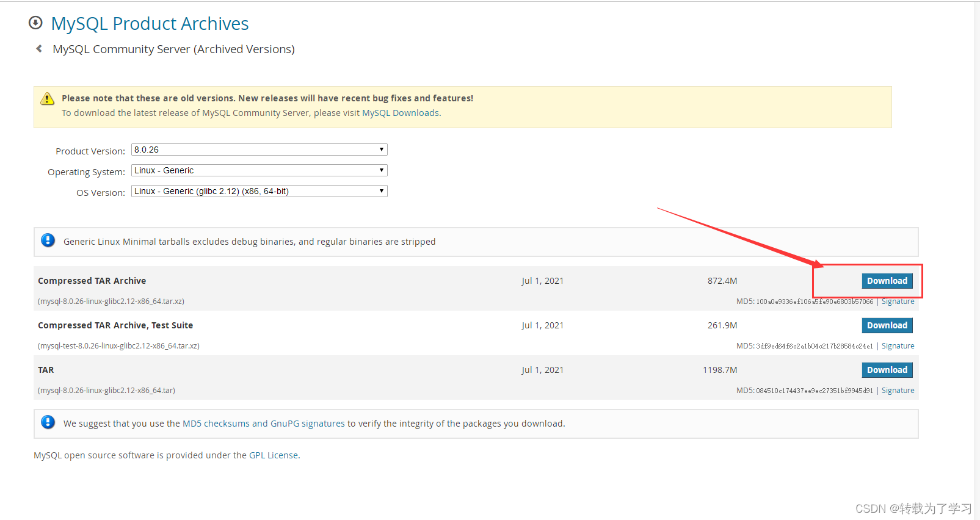The image size is (980, 520).
Task: Open the GPL License link
Action: click(274, 455)
